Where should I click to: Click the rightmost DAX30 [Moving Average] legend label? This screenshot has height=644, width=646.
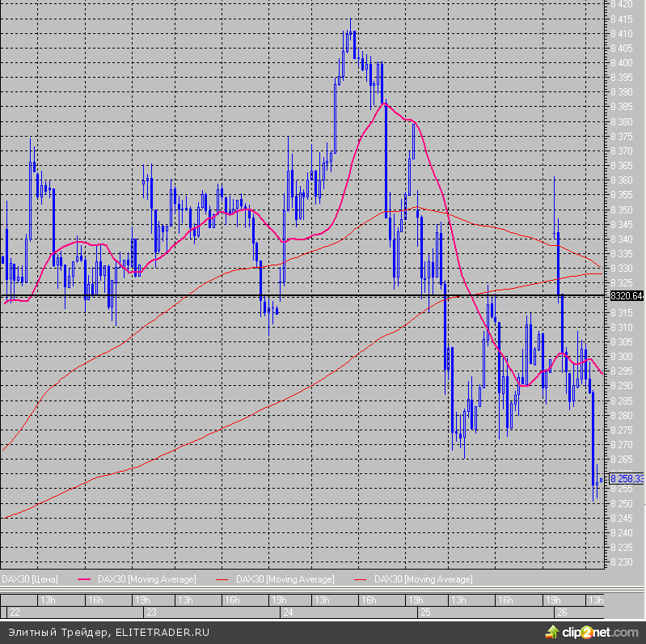[424, 579]
